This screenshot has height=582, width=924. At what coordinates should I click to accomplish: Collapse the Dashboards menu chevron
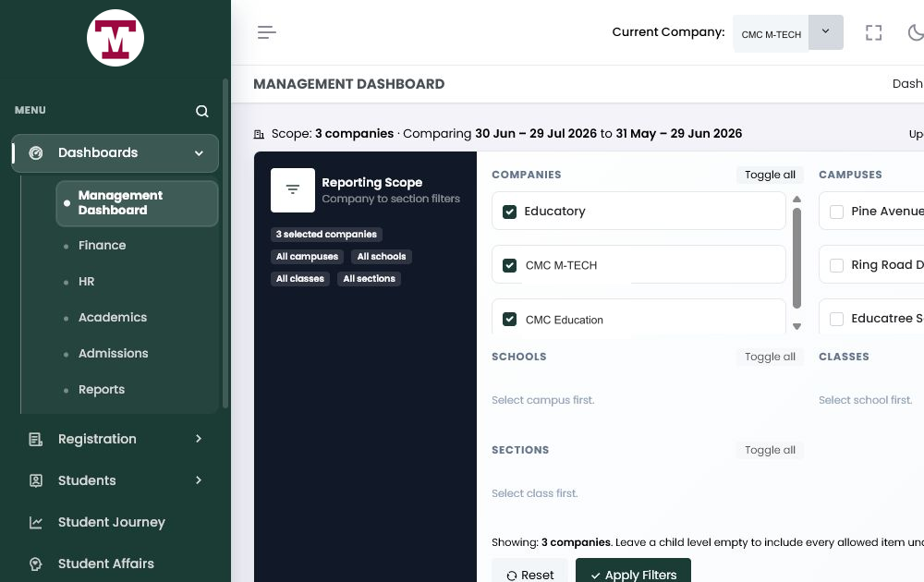(200, 153)
